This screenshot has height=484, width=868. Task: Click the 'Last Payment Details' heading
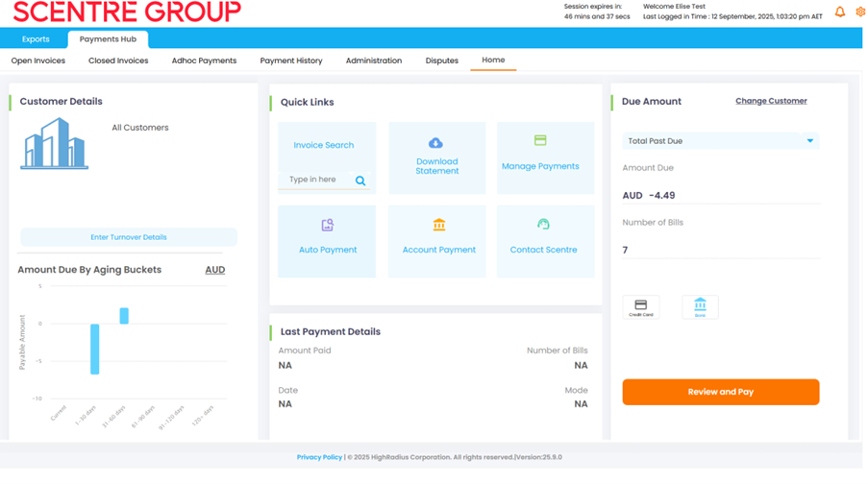(x=331, y=332)
